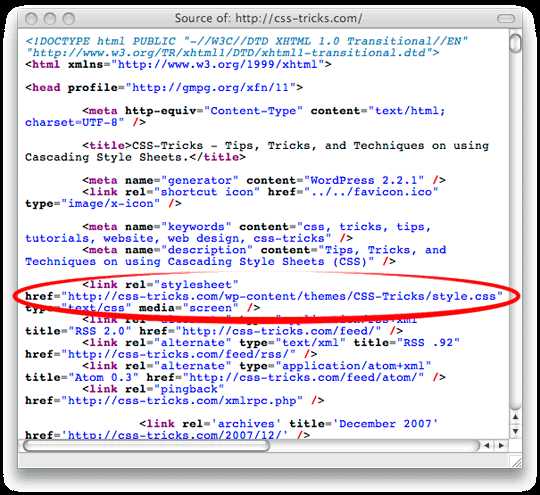Screen dimensions: 540x495
Task: Click the 'image/x-icon' type value
Action: [111, 204]
